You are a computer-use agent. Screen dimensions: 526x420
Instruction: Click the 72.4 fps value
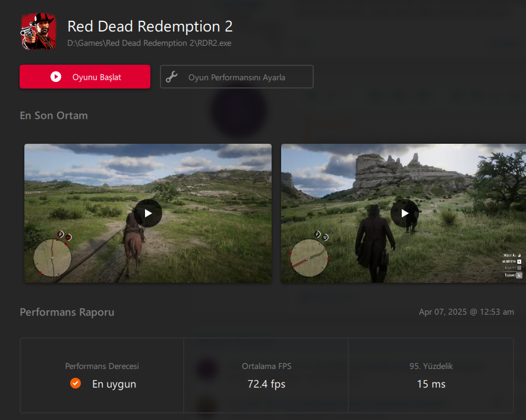point(266,384)
